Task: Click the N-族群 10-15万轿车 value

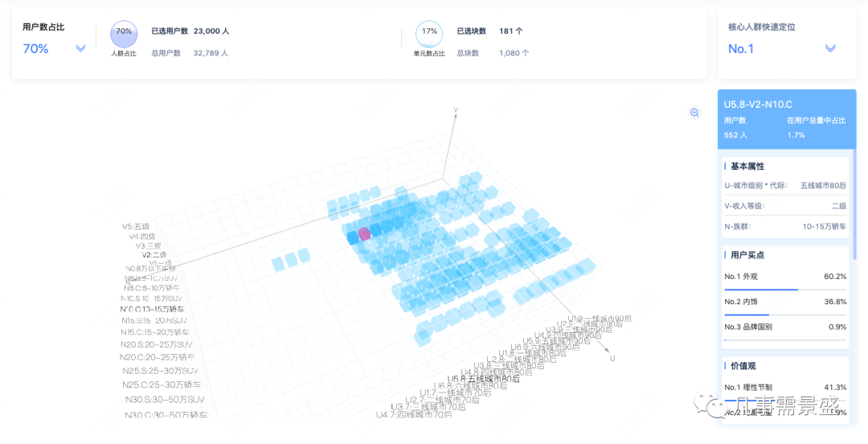Action: [825, 226]
